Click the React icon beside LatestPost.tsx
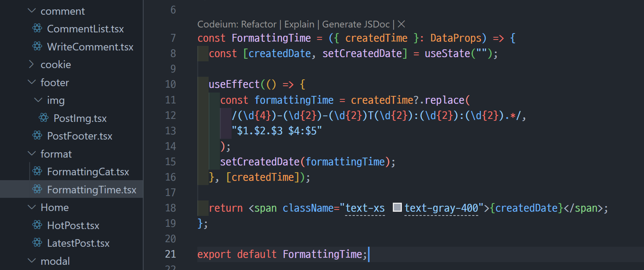The image size is (644, 270). [x=37, y=243]
